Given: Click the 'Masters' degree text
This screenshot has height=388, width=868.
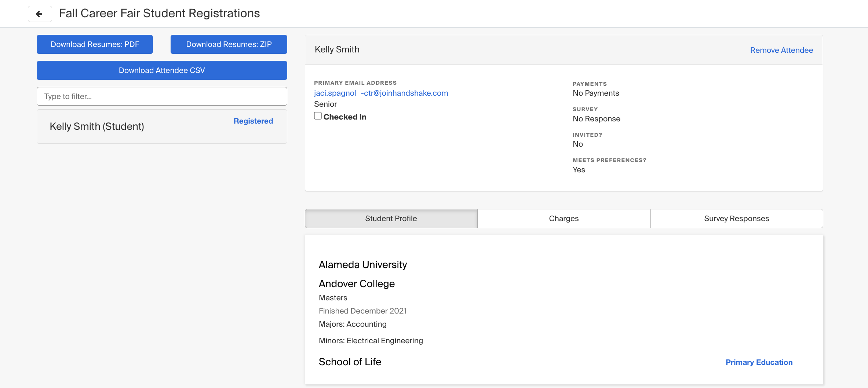Looking at the screenshot, I should [x=333, y=298].
